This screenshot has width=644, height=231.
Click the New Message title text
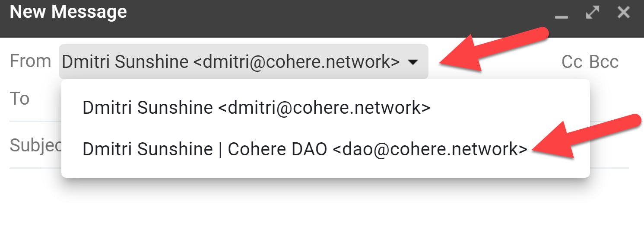coord(68,12)
